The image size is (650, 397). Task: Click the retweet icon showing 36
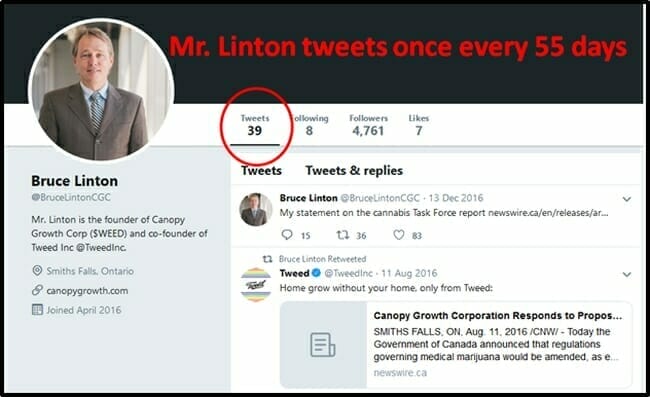342,235
